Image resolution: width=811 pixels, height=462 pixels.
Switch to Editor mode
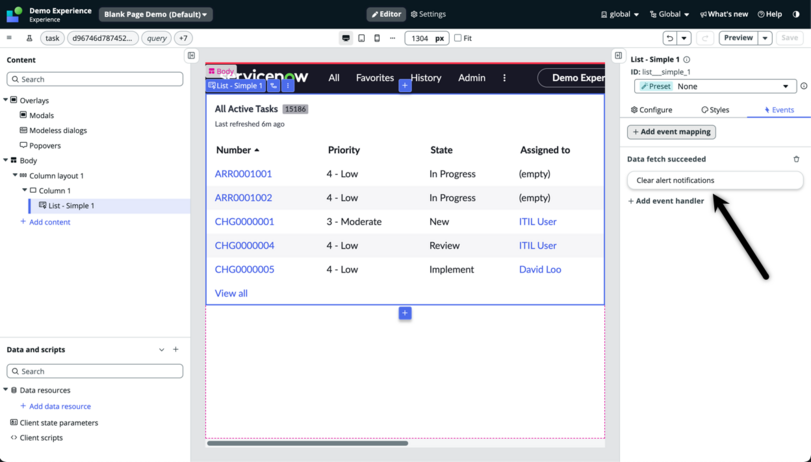point(386,14)
